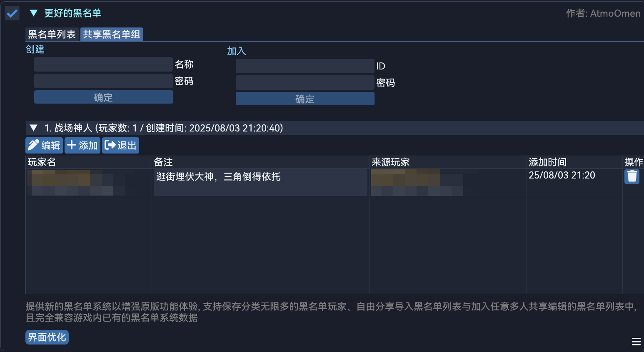Click the 密码 field below ID
This screenshot has width=644, height=352.
(x=305, y=82)
